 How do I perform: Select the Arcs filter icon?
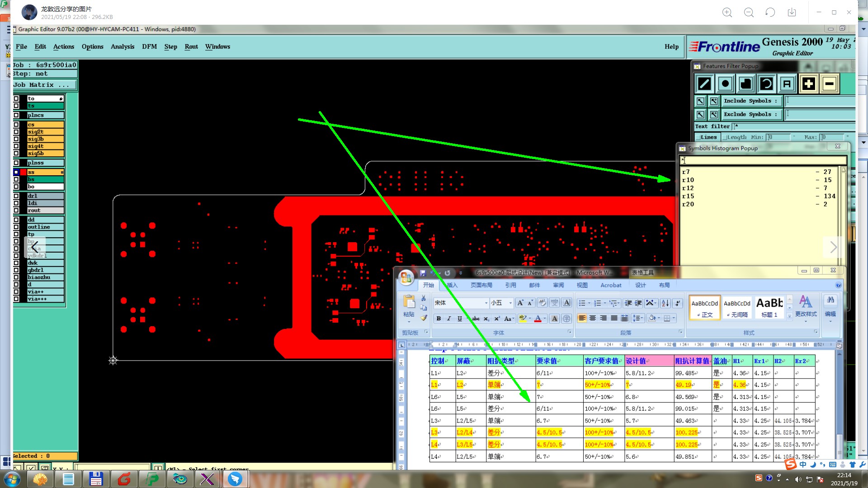766,84
